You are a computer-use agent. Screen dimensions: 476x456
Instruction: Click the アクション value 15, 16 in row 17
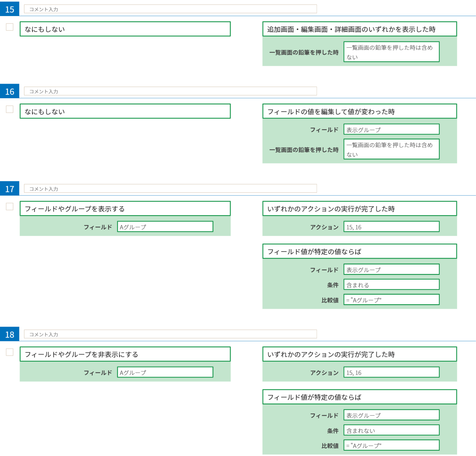(391, 227)
